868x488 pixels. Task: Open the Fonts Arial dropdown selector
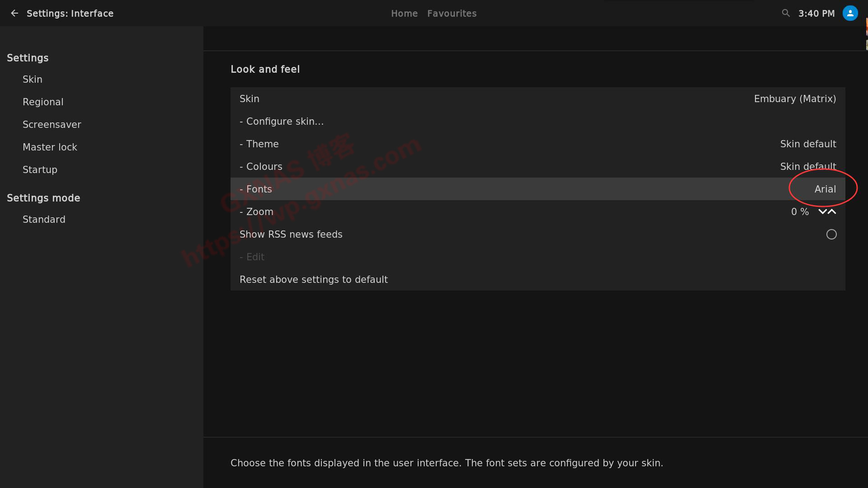[825, 189]
